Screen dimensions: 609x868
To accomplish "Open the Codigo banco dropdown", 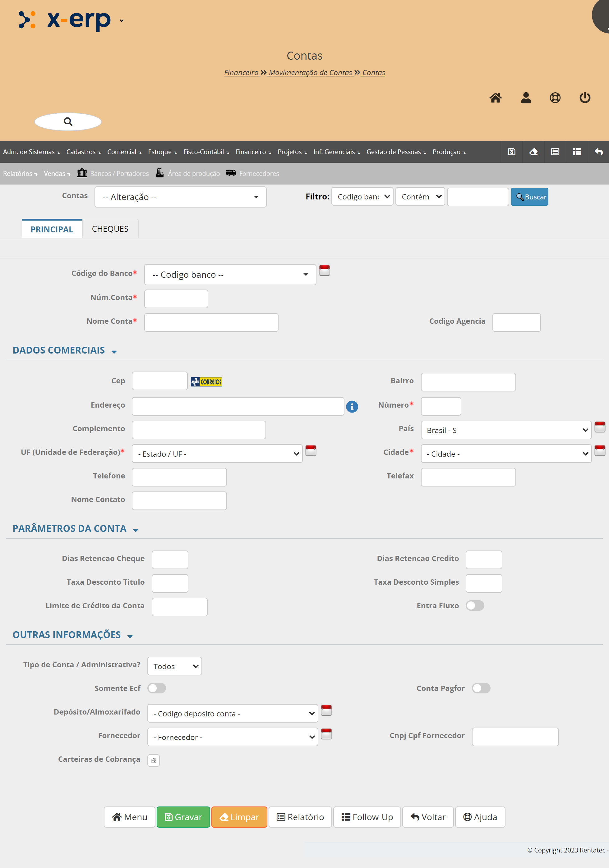I will (230, 275).
